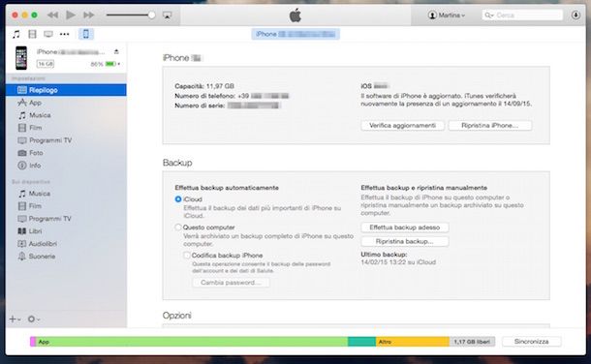Open the downloads icon at top right
591x364 pixels.
tap(575, 15)
